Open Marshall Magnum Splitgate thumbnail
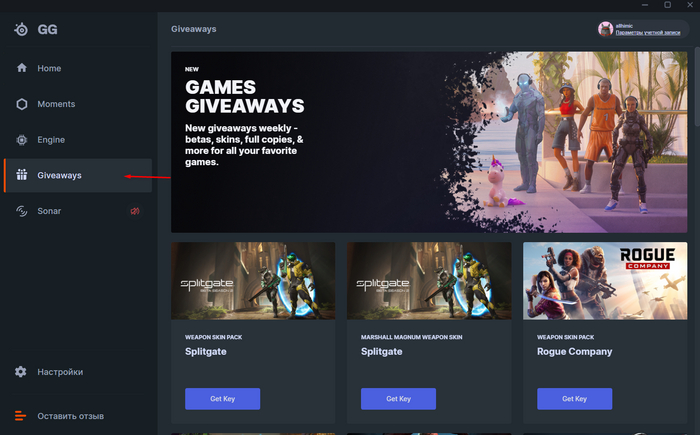Screen dimensions: 700x435 (429, 281)
